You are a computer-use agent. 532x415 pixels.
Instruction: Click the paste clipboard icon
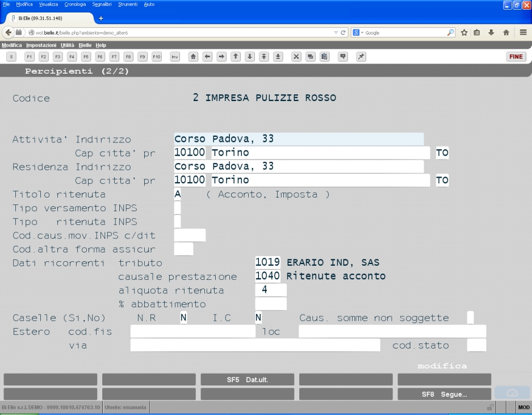point(324,57)
